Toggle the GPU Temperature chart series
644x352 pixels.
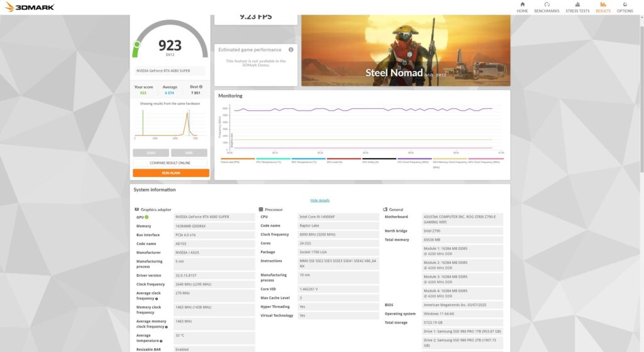pos(308,161)
